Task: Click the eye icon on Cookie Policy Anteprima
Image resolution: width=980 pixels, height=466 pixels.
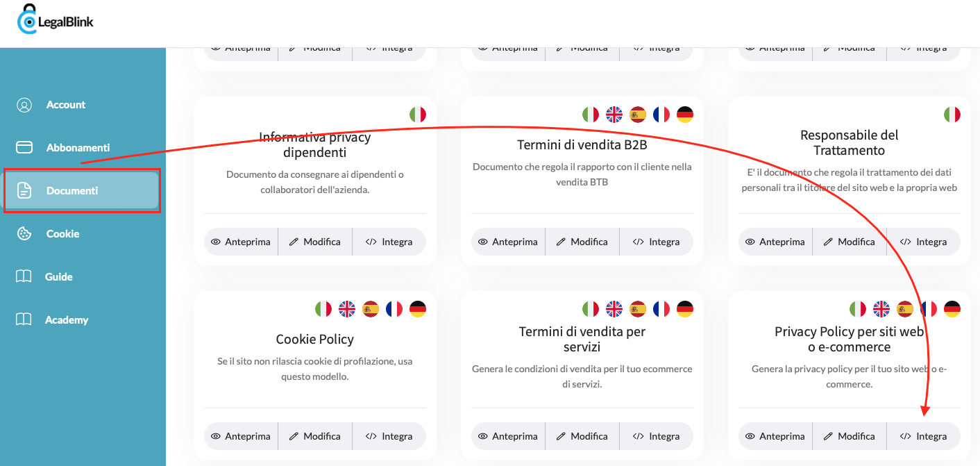Action: [x=216, y=435]
